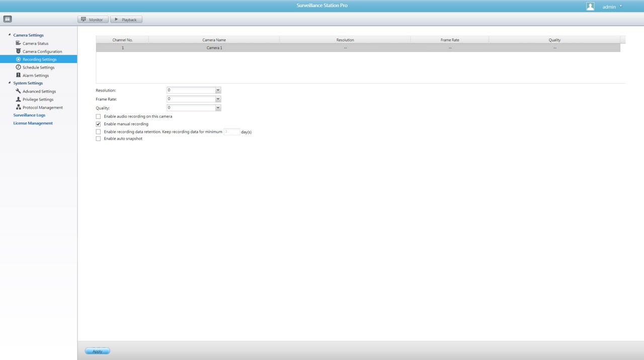Open Surveillance Logs
The image size is (644, 360).
29,115
